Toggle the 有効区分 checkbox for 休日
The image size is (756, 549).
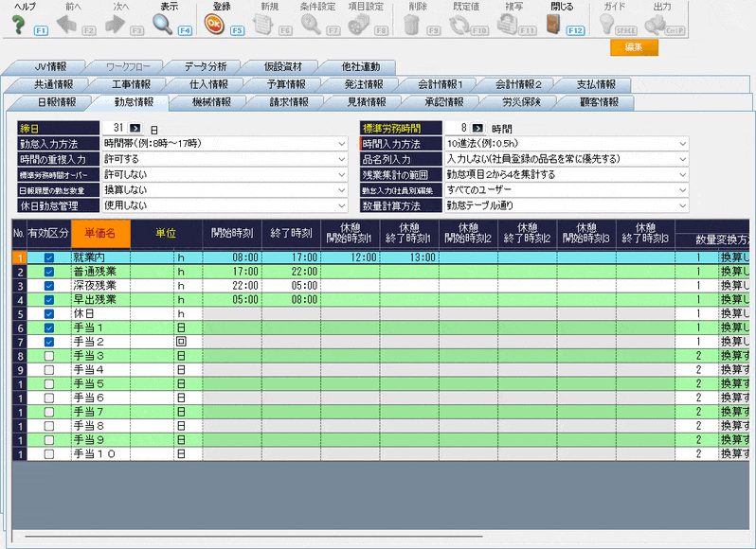tap(48, 313)
